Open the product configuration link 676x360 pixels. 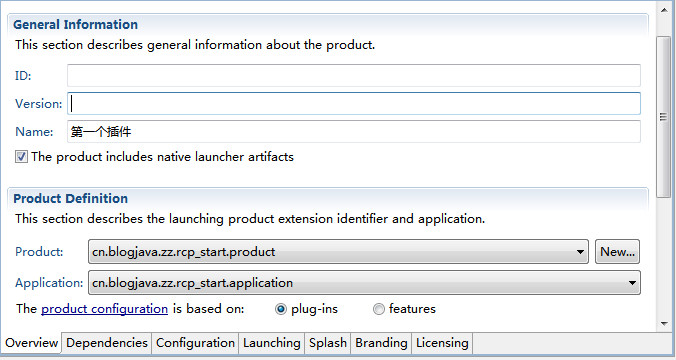point(104,309)
